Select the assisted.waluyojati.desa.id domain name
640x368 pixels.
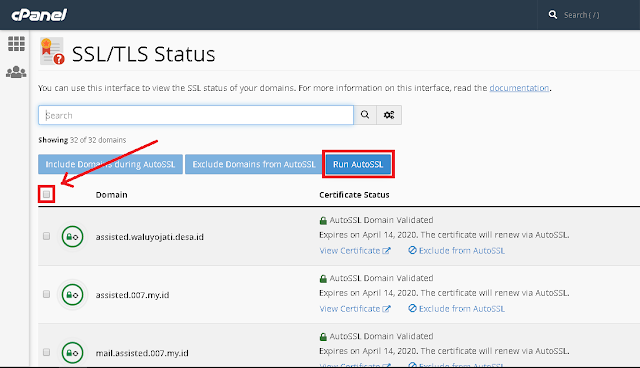click(x=149, y=237)
